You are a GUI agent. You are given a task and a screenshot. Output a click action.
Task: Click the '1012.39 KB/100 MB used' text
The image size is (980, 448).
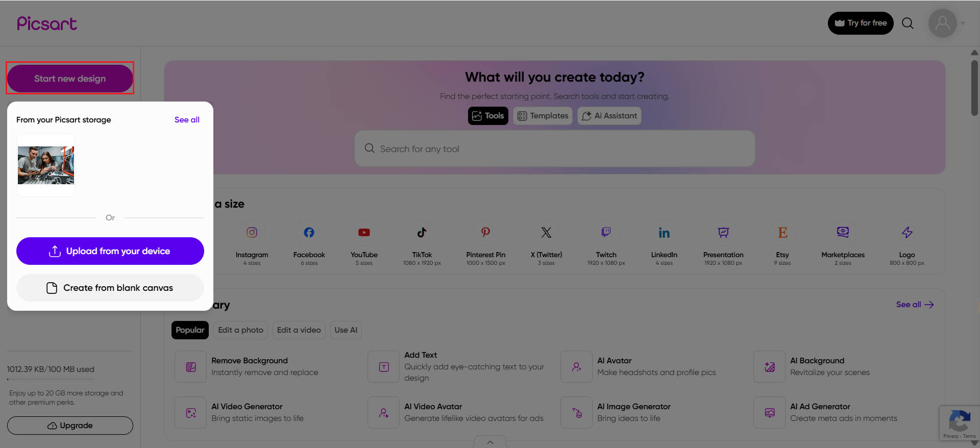(x=51, y=369)
